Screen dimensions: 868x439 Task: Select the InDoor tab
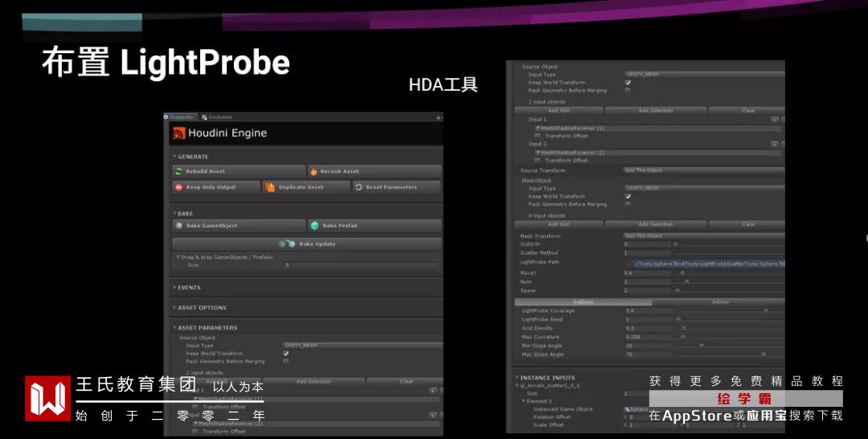coord(719,302)
